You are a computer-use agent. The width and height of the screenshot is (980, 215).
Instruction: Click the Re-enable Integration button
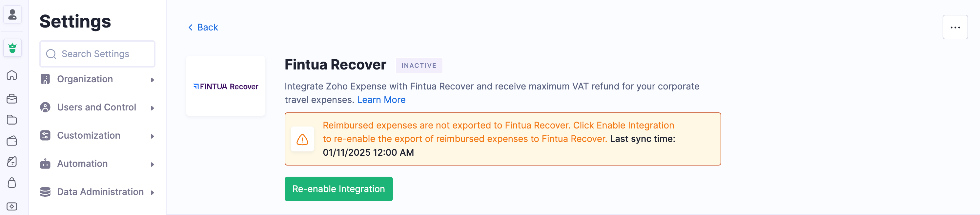coord(338,189)
